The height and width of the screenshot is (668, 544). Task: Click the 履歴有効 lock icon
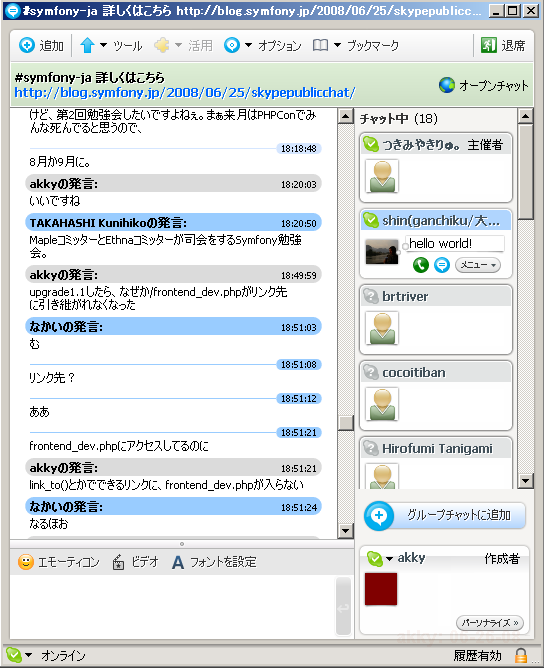coord(520,655)
